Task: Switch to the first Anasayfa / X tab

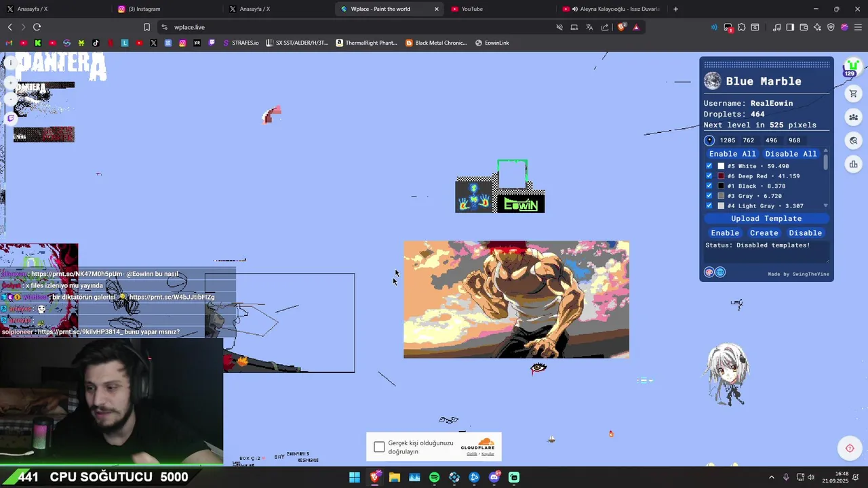Action: coord(54,9)
